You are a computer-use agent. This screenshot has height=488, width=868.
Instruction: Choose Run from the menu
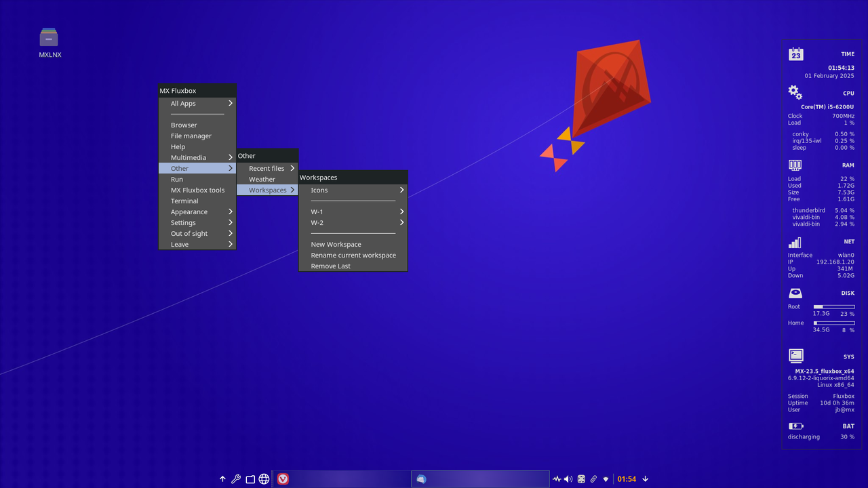(x=197, y=179)
